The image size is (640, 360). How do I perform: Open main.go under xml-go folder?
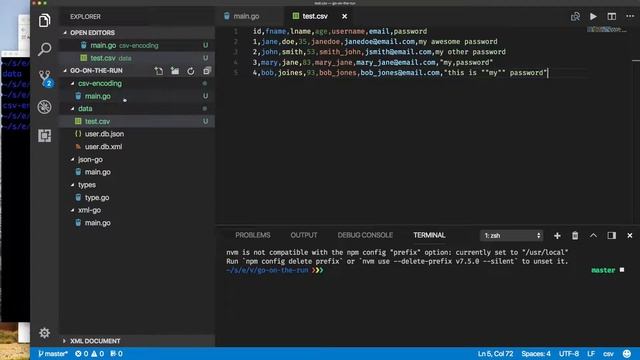point(137,223)
